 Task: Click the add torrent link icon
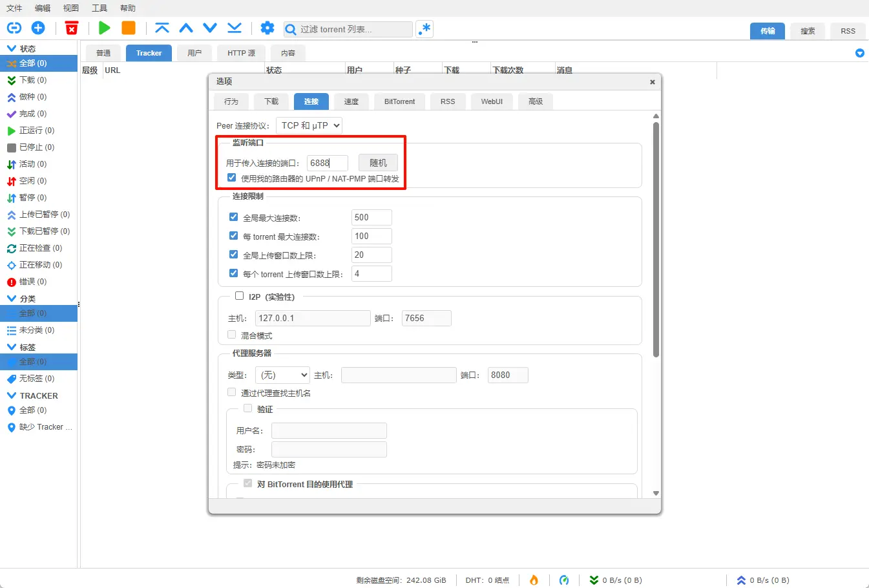[x=14, y=28]
